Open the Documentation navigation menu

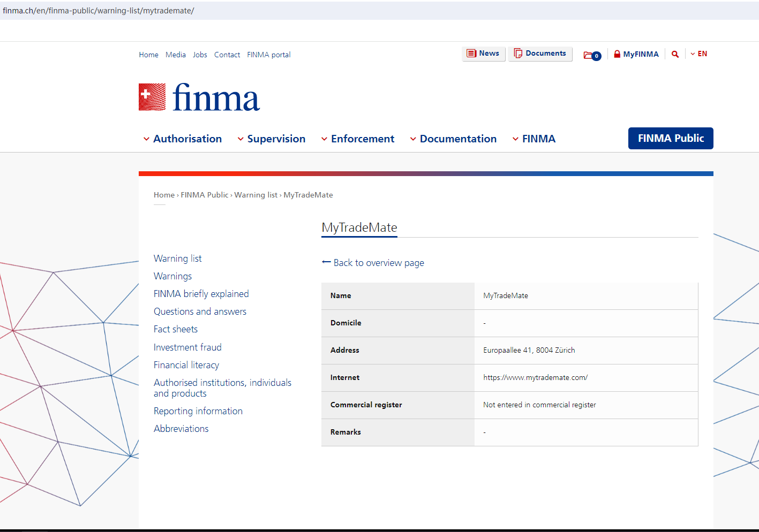pos(453,139)
